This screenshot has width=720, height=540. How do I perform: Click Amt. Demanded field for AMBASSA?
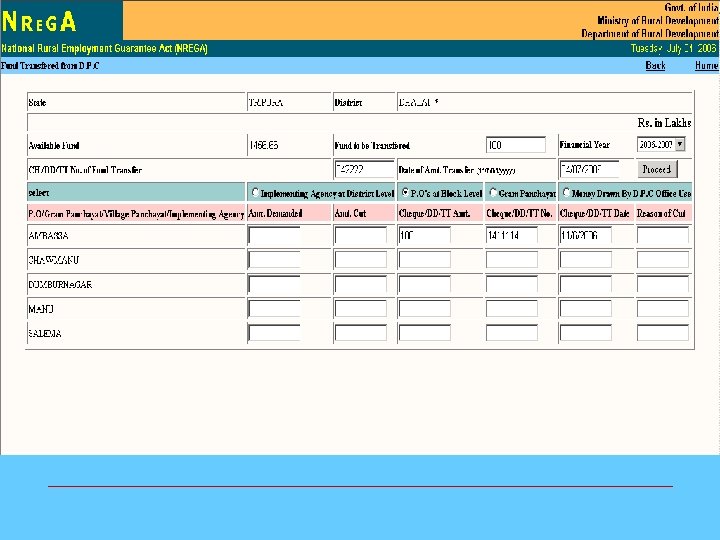274,236
